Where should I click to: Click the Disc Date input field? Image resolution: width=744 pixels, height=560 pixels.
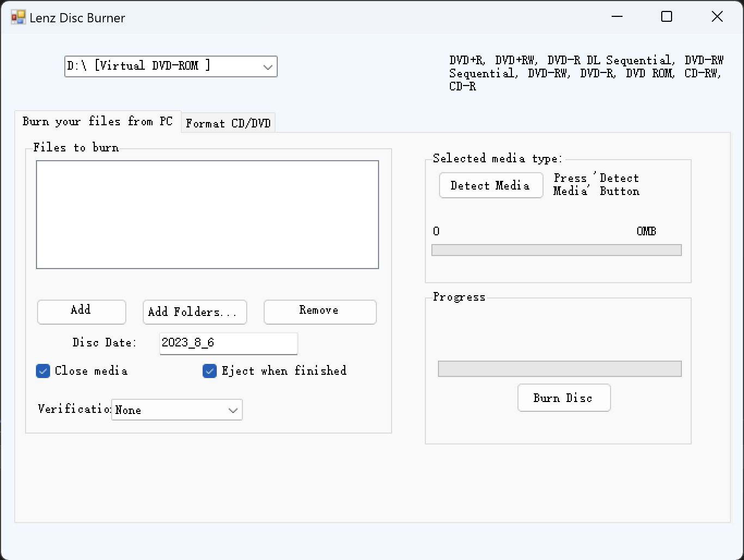[228, 343]
